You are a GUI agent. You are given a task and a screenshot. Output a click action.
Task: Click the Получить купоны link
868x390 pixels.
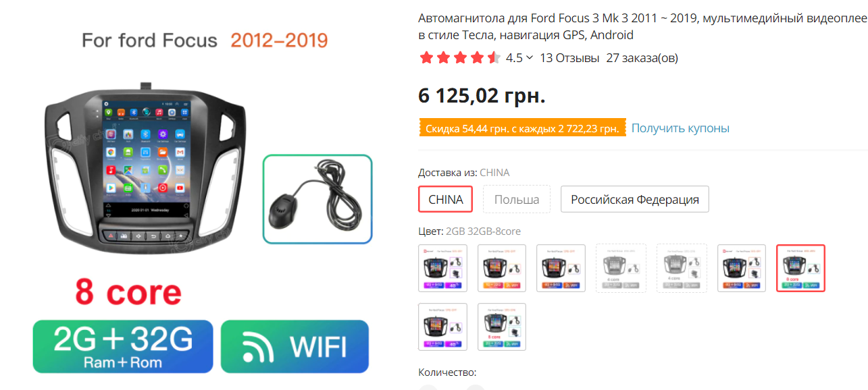[x=680, y=128]
